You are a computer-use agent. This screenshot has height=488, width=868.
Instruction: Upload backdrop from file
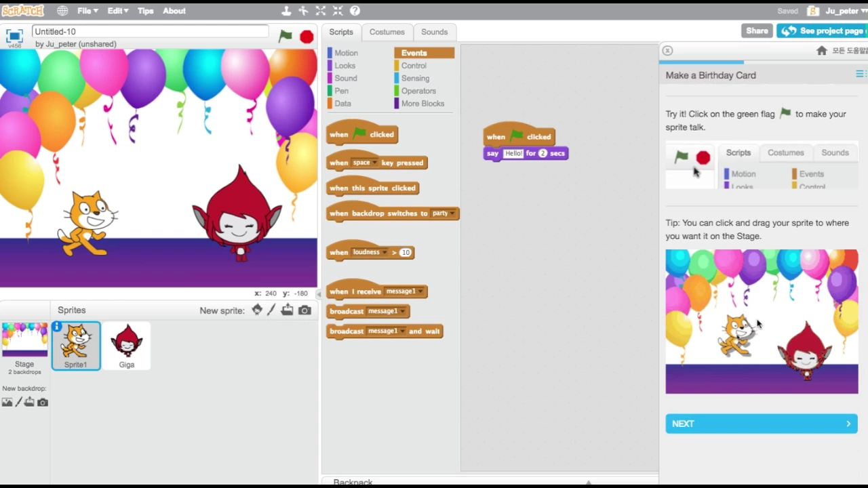30,402
